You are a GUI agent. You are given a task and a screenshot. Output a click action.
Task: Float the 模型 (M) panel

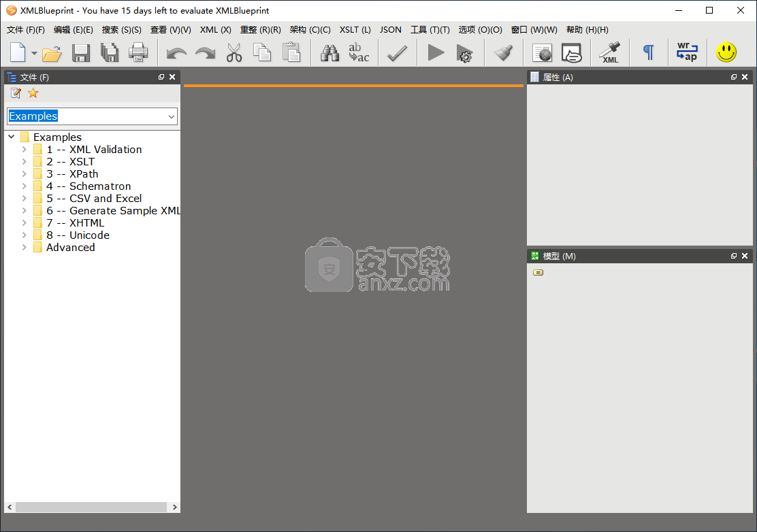pyautogui.click(x=734, y=256)
